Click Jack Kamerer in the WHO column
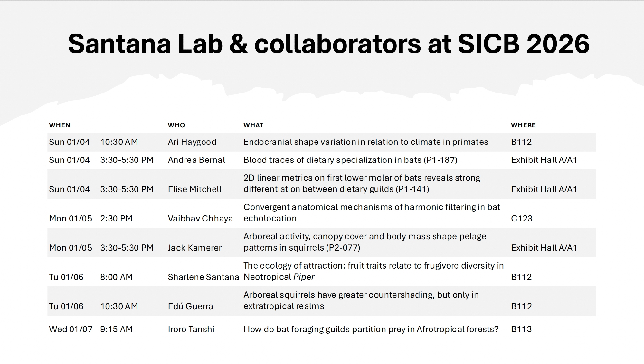Screen dimensions: 644x364 click(x=194, y=248)
